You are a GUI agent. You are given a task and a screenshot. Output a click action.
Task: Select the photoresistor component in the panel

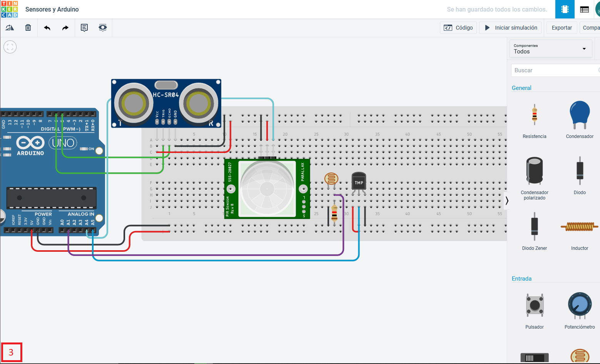point(580,356)
